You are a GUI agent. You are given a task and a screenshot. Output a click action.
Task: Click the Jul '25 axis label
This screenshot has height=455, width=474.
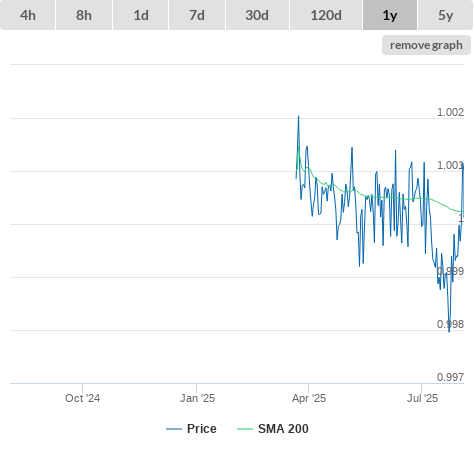(x=422, y=398)
